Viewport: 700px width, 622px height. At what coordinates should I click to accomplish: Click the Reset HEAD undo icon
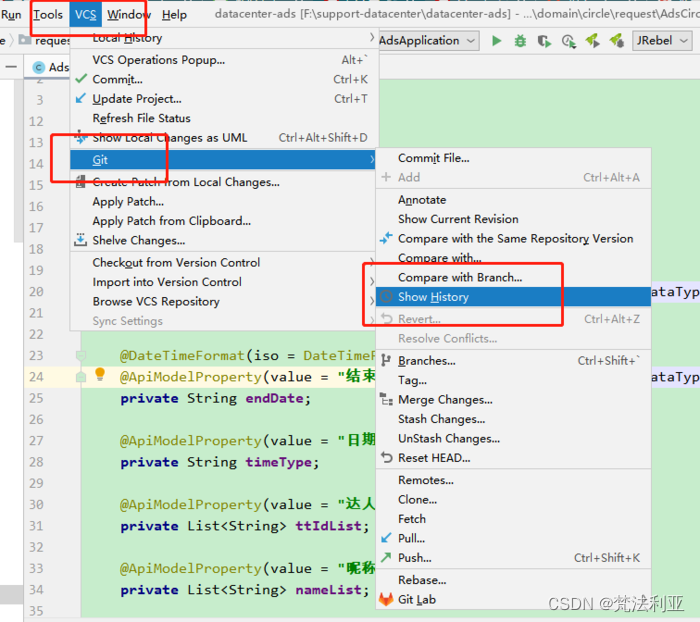pos(386,458)
